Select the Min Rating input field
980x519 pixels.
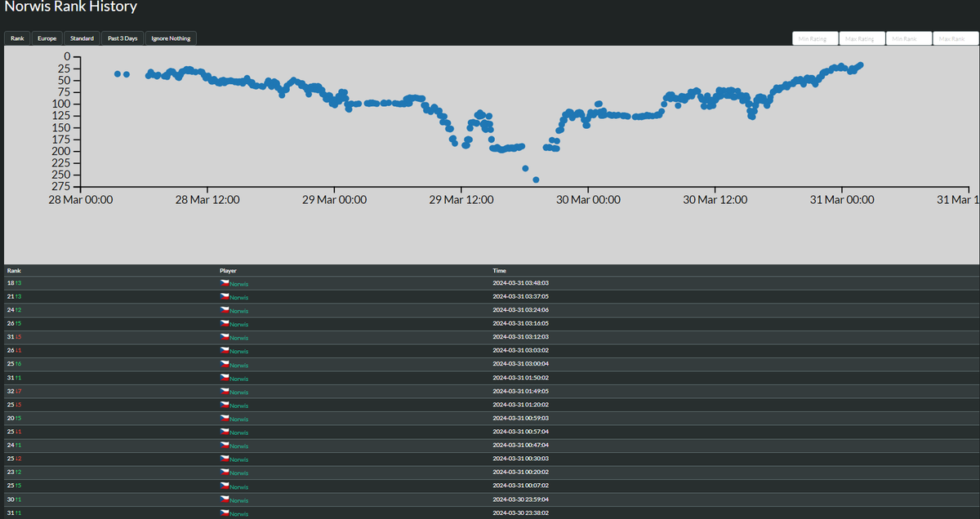click(x=814, y=38)
